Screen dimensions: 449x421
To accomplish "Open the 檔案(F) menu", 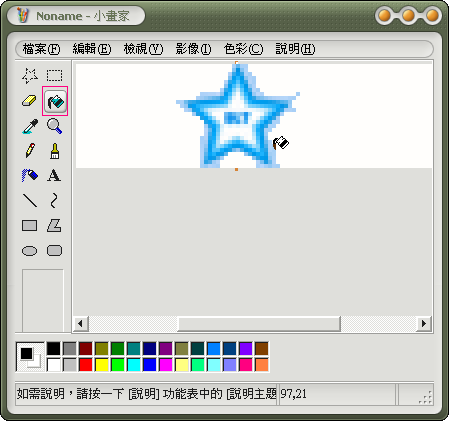I will tap(41, 49).
